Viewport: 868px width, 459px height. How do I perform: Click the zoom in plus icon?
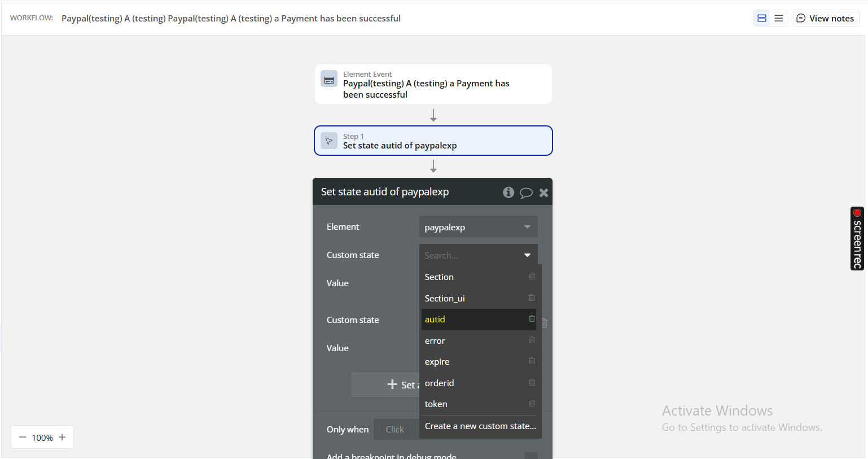(62, 437)
